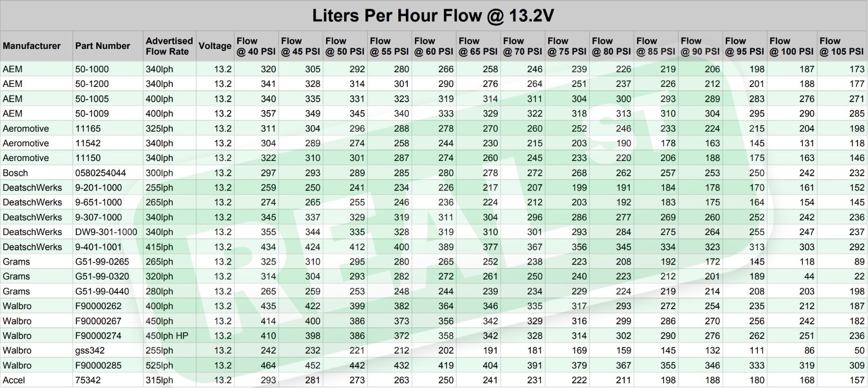Select the Flow @ 70 PSI header
Viewport: 868px width, 388px height.
pyautogui.click(x=522, y=46)
